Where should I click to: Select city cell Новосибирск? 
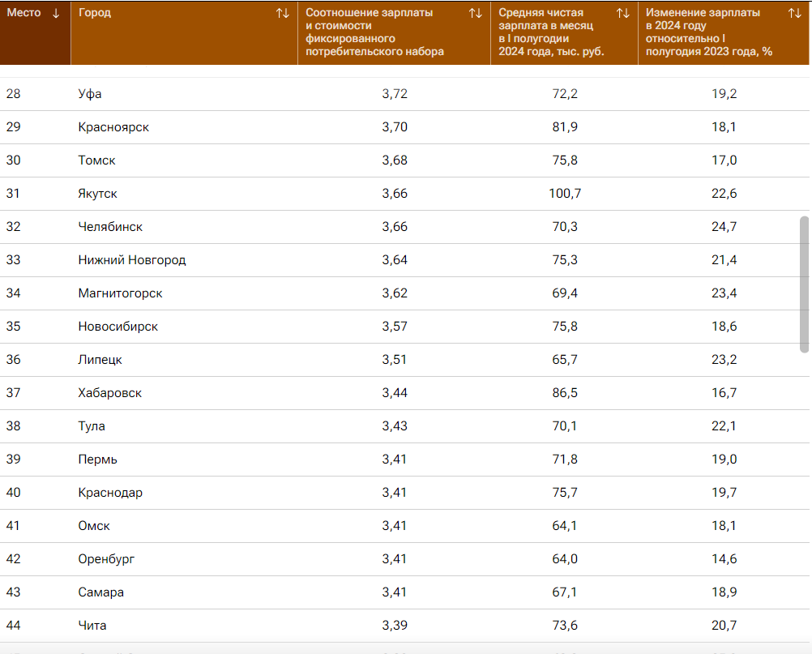tap(118, 327)
